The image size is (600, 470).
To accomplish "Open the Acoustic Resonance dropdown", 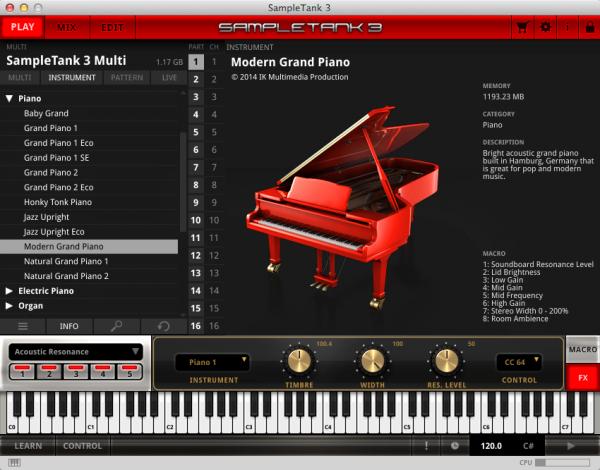I will (76, 352).
